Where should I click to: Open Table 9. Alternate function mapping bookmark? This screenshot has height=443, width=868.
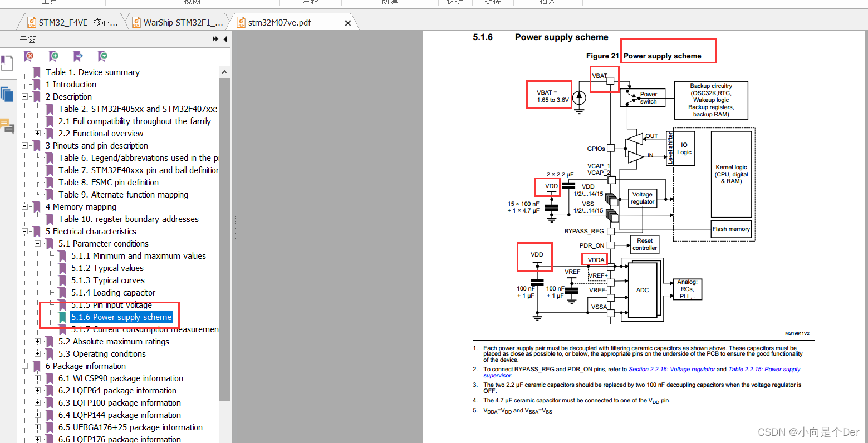[123, 195]
